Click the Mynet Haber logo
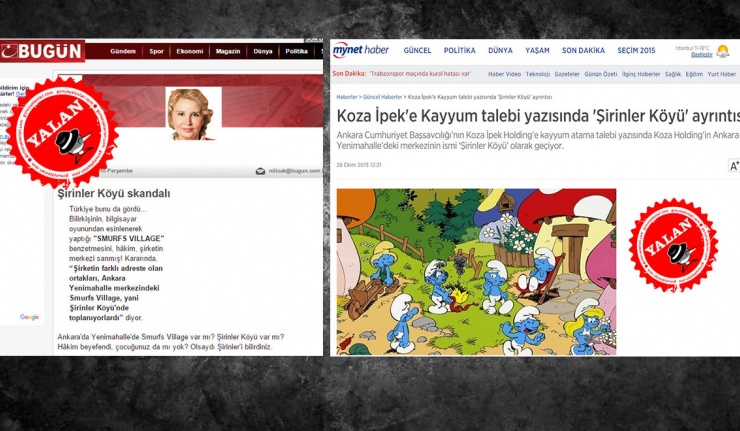This screenshot has width=740, height=431. click(361, 50)
